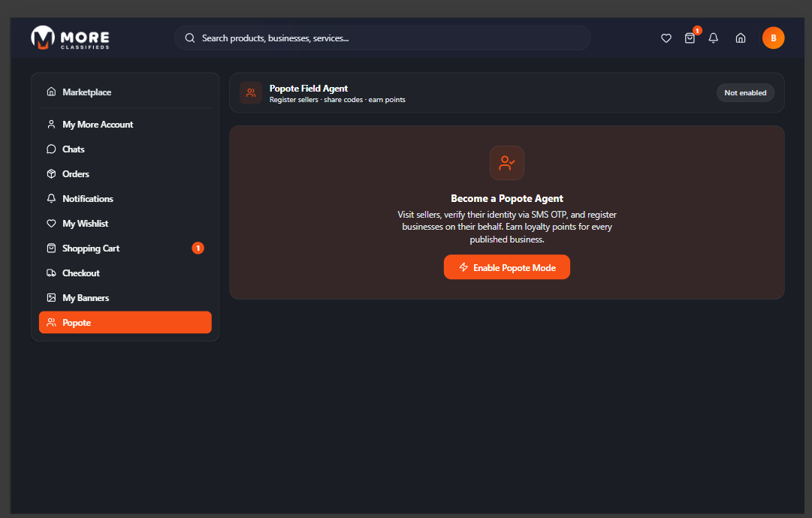Viewport: 812px width, 518px height.
Task: Focus the search products input field
Action: 383,38
